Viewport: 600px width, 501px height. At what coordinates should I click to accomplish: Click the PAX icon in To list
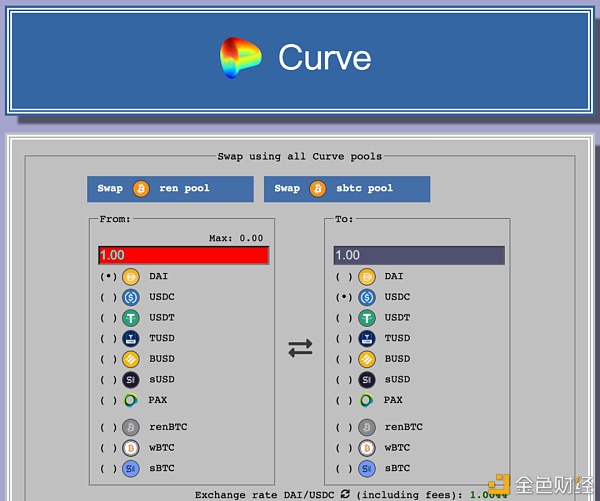coord(367,400)
